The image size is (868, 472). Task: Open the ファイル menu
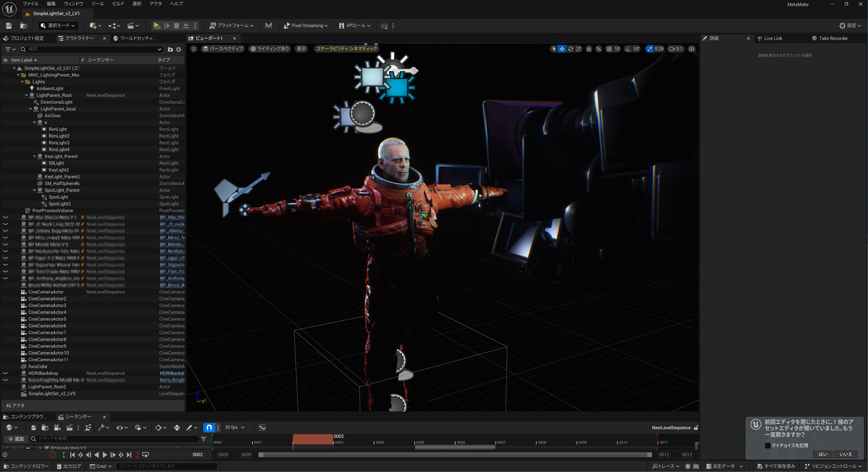pyautogui.click(x=31, y=4)
